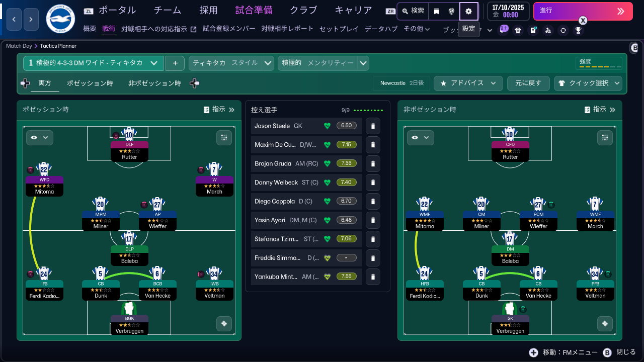The image size is (644, 362).
Task: Click the trophy competitions icon
Action: [x=579, y=30]
